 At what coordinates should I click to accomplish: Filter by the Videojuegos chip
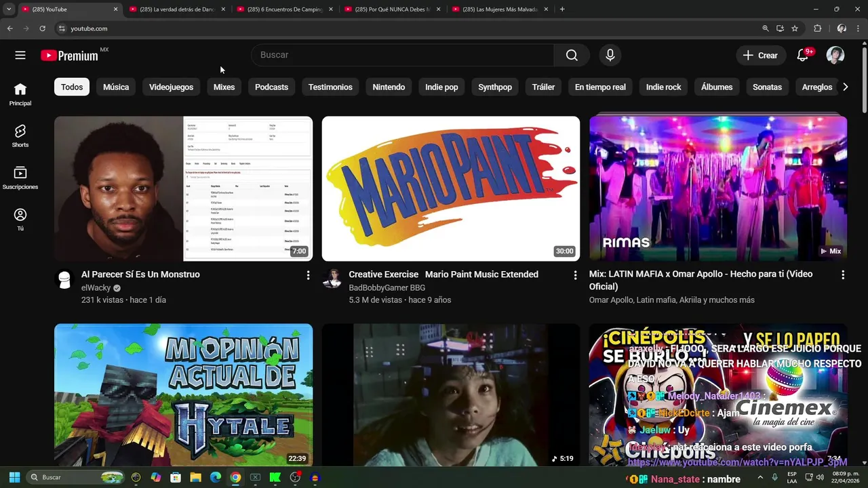171,87
